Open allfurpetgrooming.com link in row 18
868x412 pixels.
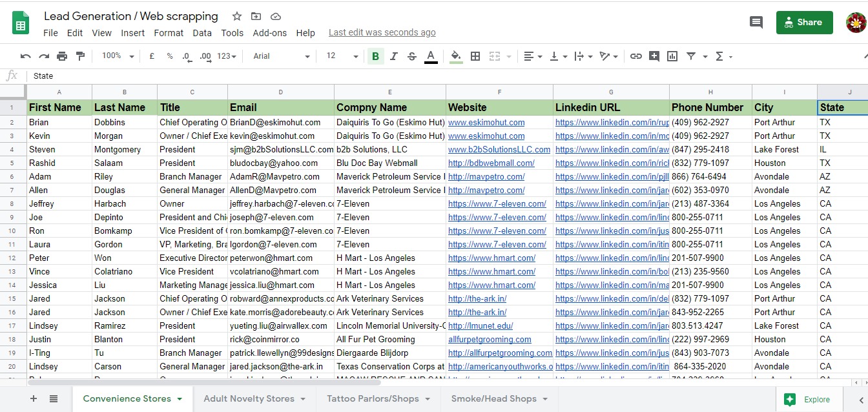[490, 339]
